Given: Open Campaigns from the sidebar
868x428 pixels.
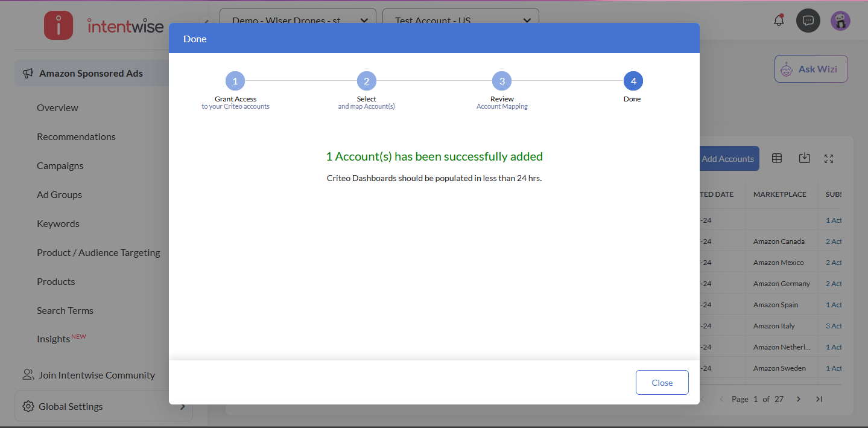Looking at the screenshot, I should point(60,165).
